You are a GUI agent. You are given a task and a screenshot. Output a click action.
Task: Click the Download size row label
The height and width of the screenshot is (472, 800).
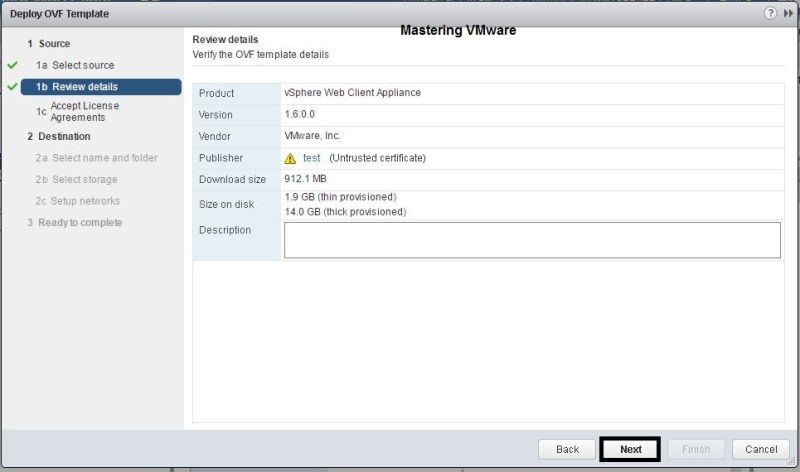click(x=232, y=180)
